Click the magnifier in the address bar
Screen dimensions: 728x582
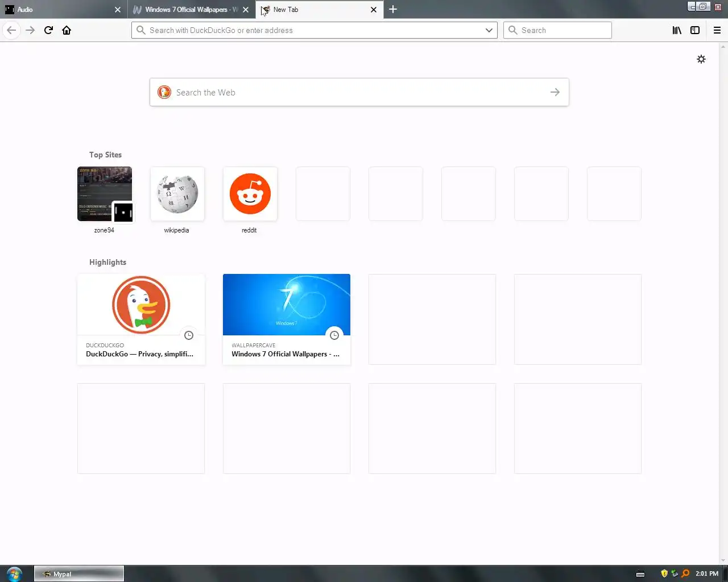[x=141, y=30]
